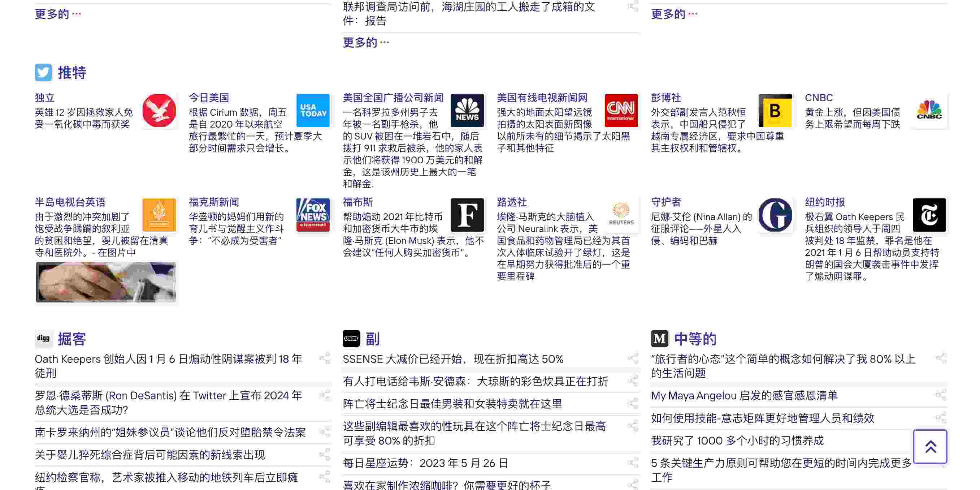Open the 掘客 Digg section heading

(71, 339)
